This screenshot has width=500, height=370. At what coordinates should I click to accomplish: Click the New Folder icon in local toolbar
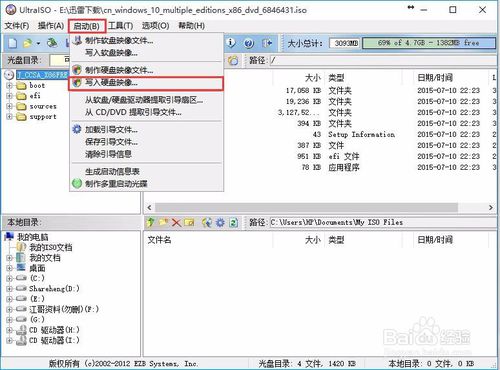click(x=163, y=222)
